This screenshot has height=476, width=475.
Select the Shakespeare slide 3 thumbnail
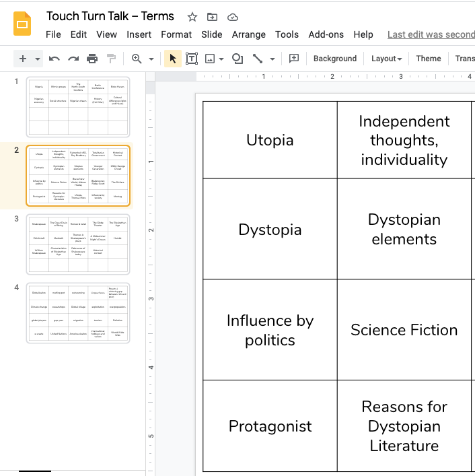78,244
